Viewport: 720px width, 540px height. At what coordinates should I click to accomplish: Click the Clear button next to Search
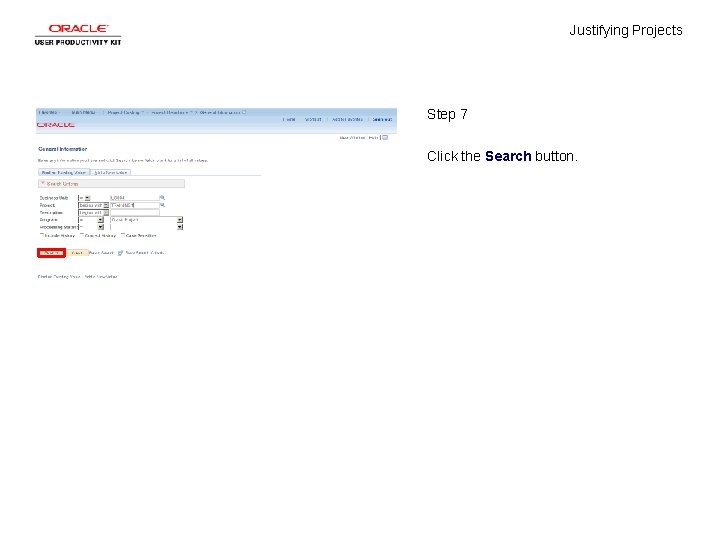click(x=77, y=253)
